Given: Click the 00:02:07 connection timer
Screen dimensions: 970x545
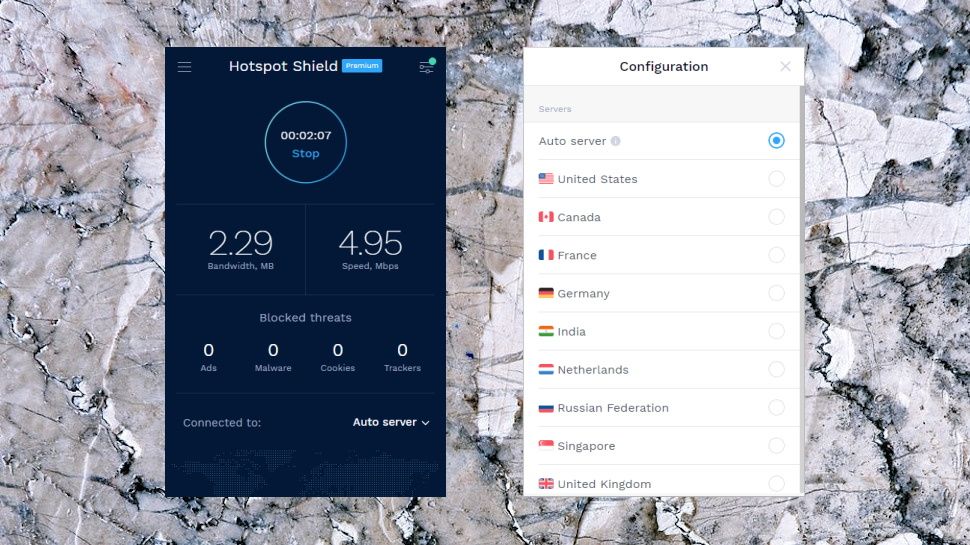Looking at the screenshot, I should click(306, 135).
